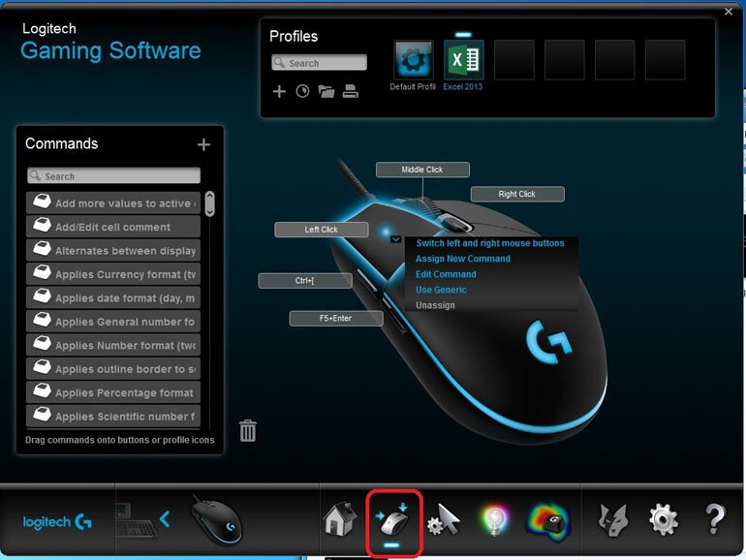Viewport: 746px width, 560px height.
Task: Click the Right Click button label
Action: 517,194
